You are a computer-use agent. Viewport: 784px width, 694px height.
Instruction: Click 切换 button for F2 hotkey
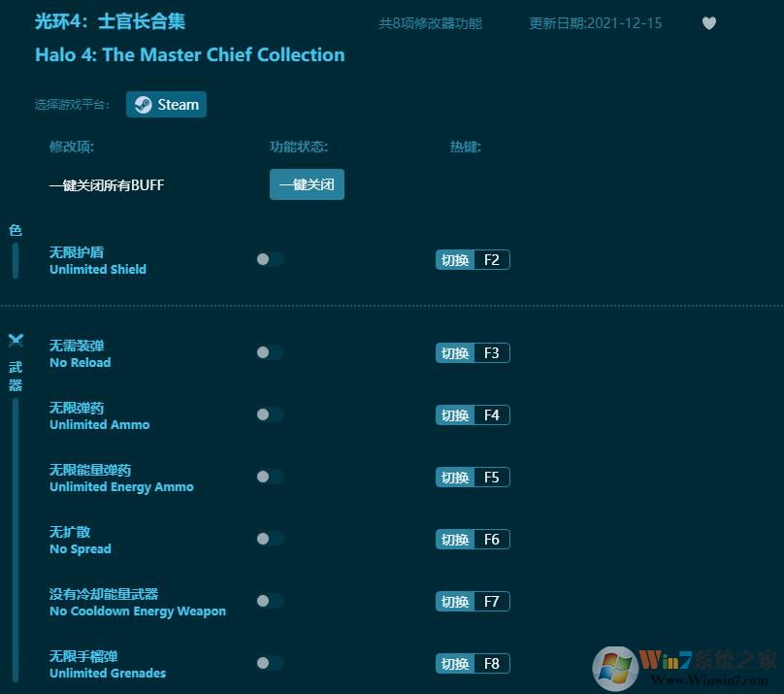pyautogui.click(x=454, y=260)
